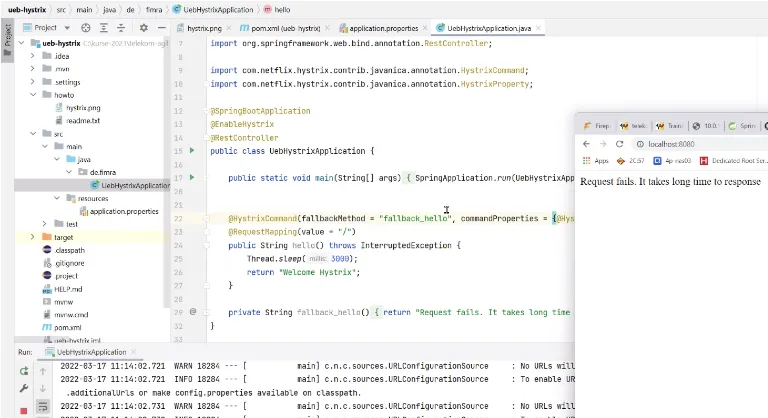The image size is (768, 418).
Task: Collapse the howto folder
Action: (33, 95)
